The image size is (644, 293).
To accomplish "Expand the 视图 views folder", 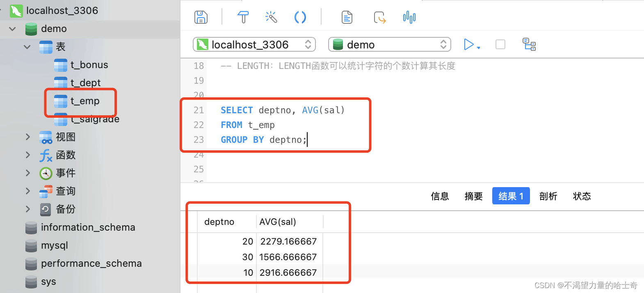I will (x=27, y=137).
